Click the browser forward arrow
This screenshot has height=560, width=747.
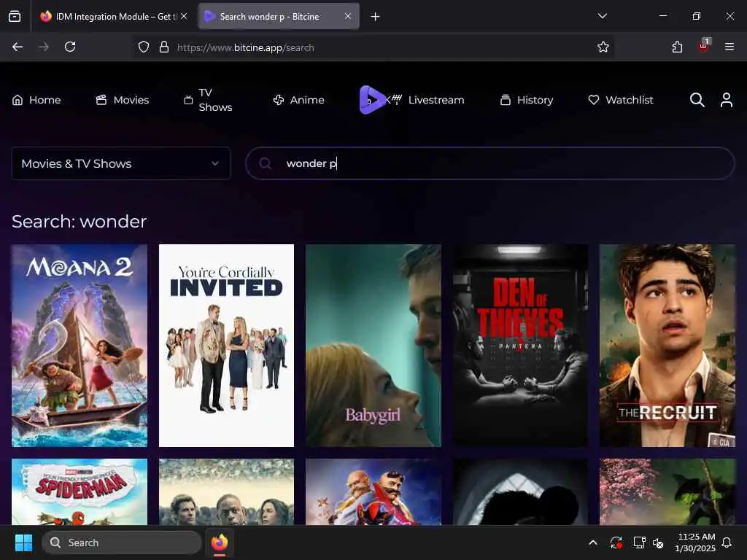point(43,47)
